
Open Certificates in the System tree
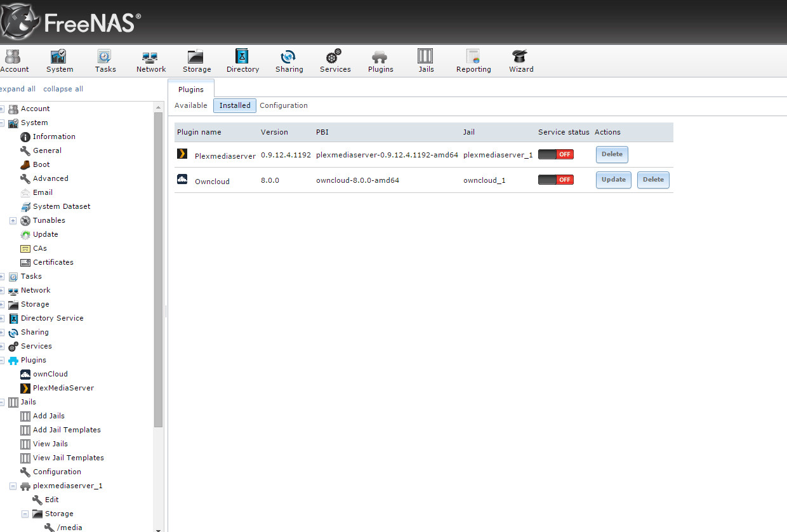pos(53,262)
